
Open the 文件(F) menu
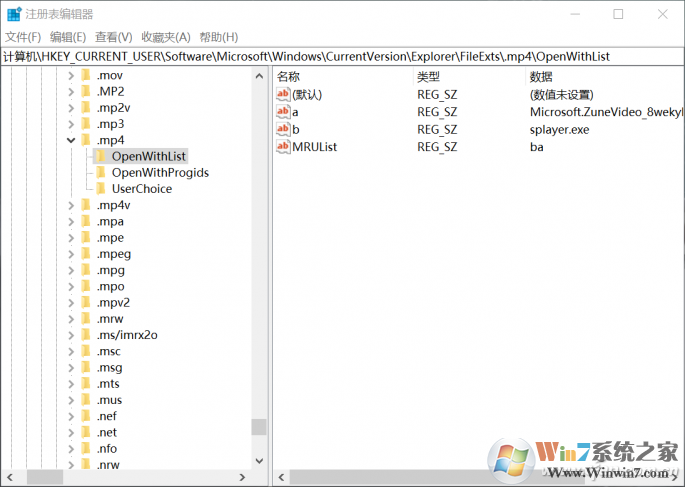[x=22, y=37]
